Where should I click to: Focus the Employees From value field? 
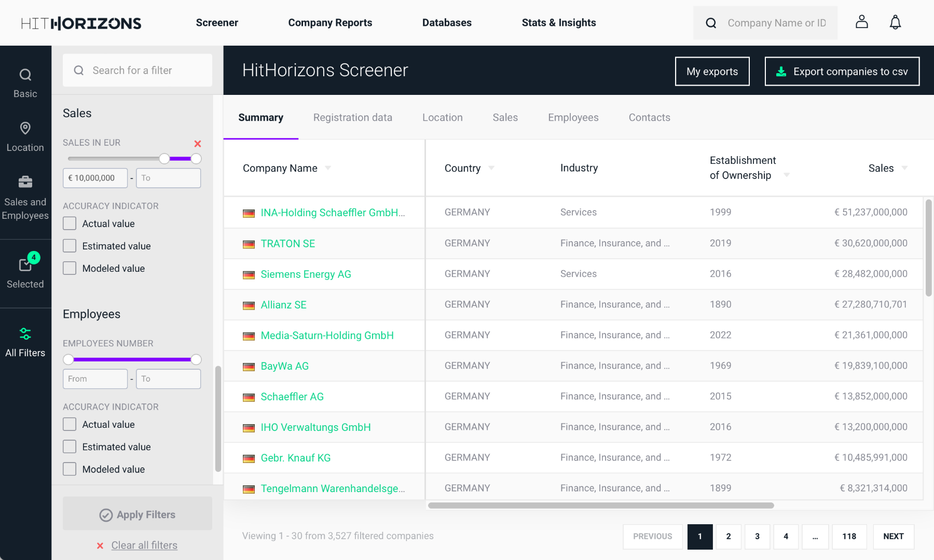[95, 379]
